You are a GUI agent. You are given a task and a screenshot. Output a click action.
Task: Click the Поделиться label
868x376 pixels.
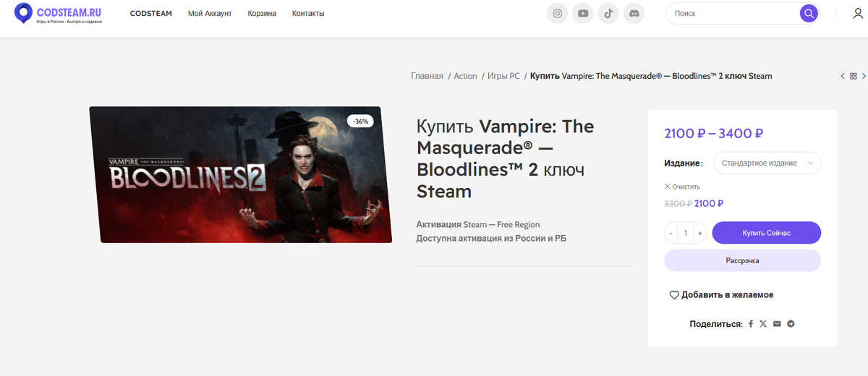coord(716,324)
